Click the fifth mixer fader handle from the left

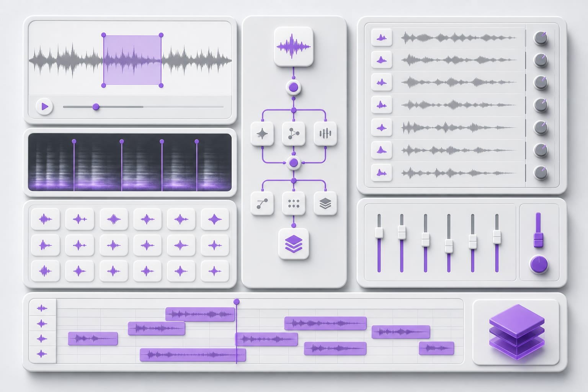tap(473, 242)
